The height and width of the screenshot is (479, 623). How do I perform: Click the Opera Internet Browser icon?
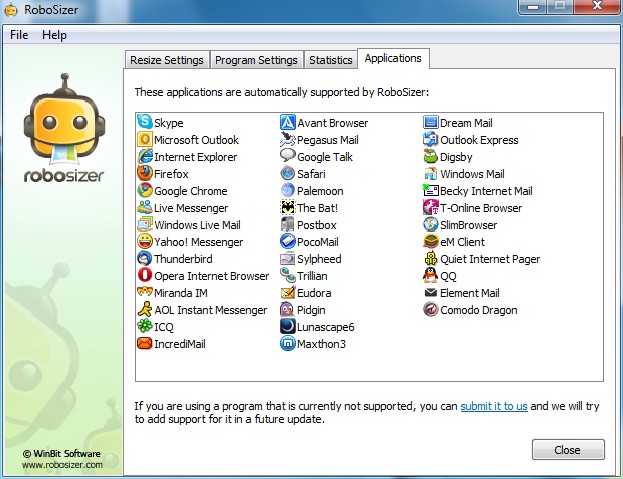pos(145,275)
